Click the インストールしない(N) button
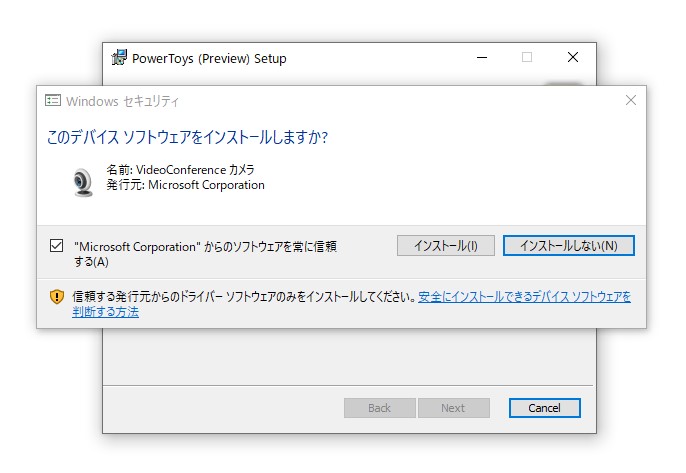 click(568, 245)
